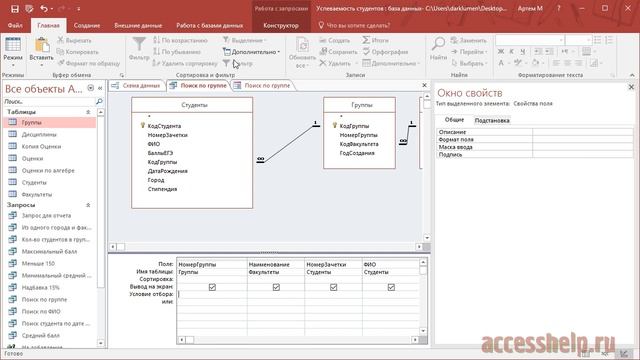Click the Save icon in quick access toolbar

(x=15, y=9)
